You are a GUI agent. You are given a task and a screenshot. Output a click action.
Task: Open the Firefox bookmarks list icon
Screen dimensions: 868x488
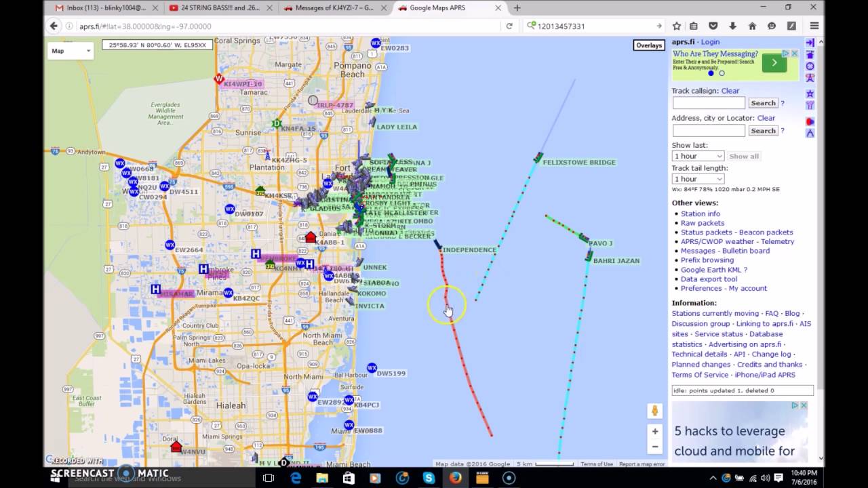point(694,26)
